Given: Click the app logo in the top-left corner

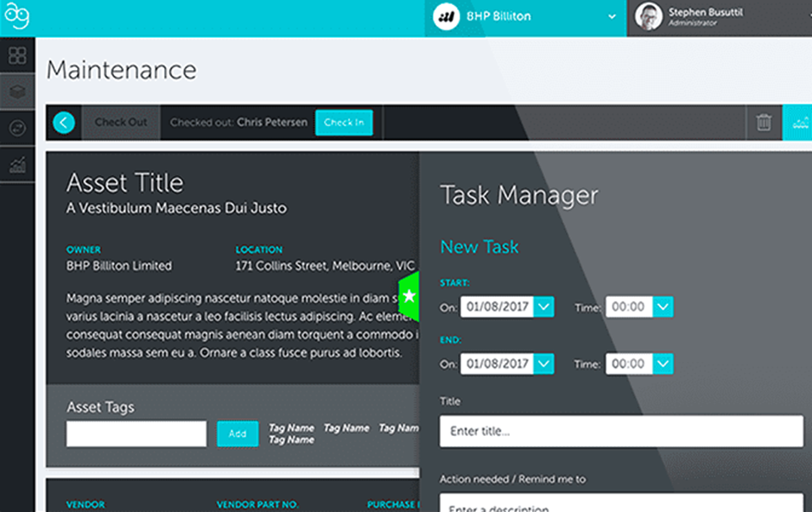Looking at the screenshot, I should [x=16, y=16].
